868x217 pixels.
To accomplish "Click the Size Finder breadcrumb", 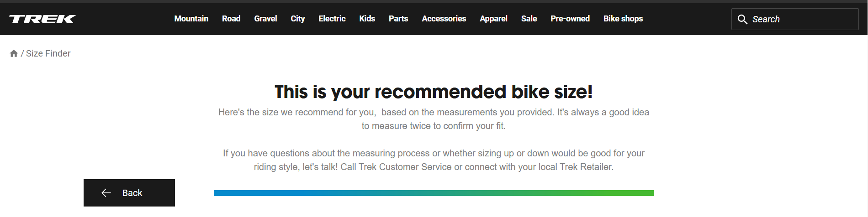I will pyautogui.click(x=48, y=53).
